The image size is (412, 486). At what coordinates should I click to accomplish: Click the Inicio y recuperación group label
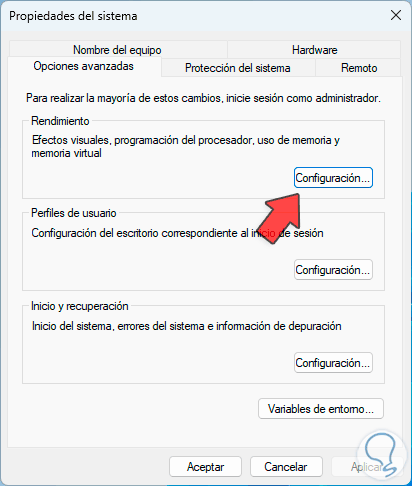[80, 306]
